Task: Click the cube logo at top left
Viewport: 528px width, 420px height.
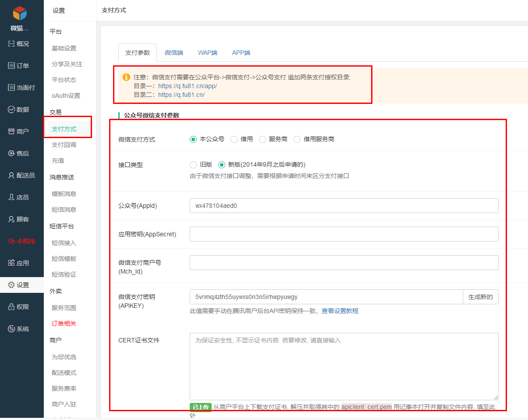Action: point(20,13)
